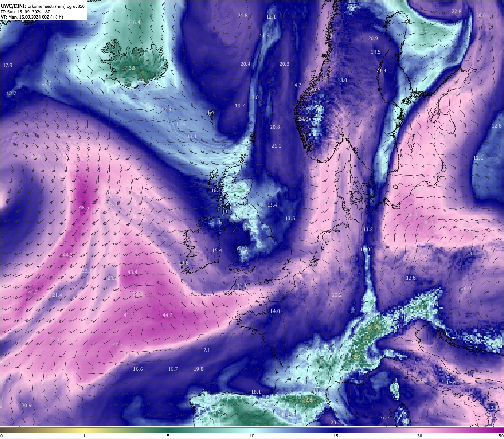Click the 13.0 value label

click(342, 80)
